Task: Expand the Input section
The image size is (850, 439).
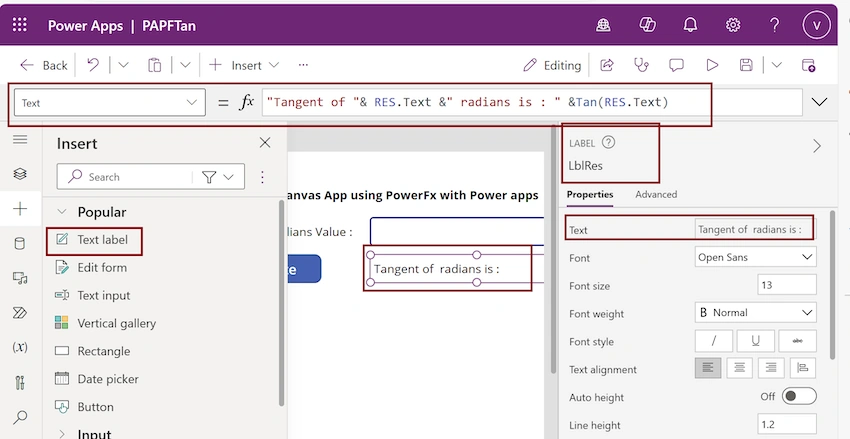Action: pyautogui.click(x=62, y=434)
